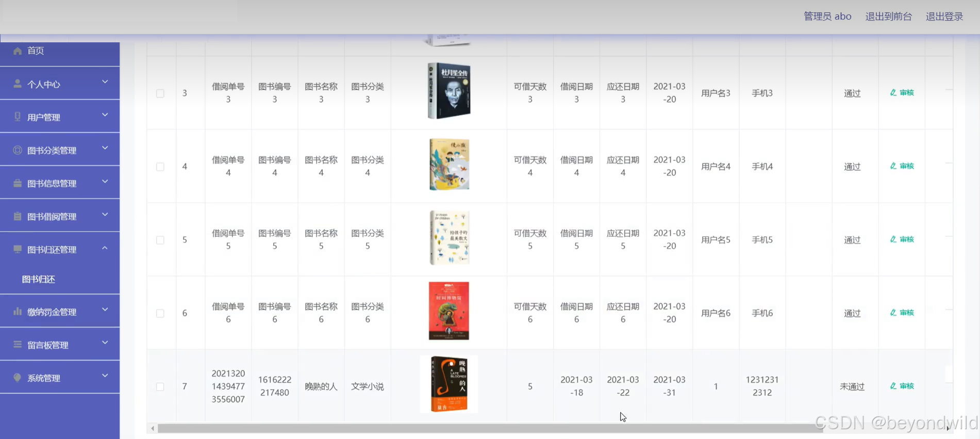The width and height of the screenshot is (980, 439).
Task: Click 管理员 abo account label
Action: pyautogui.click(x=827, y=17)
